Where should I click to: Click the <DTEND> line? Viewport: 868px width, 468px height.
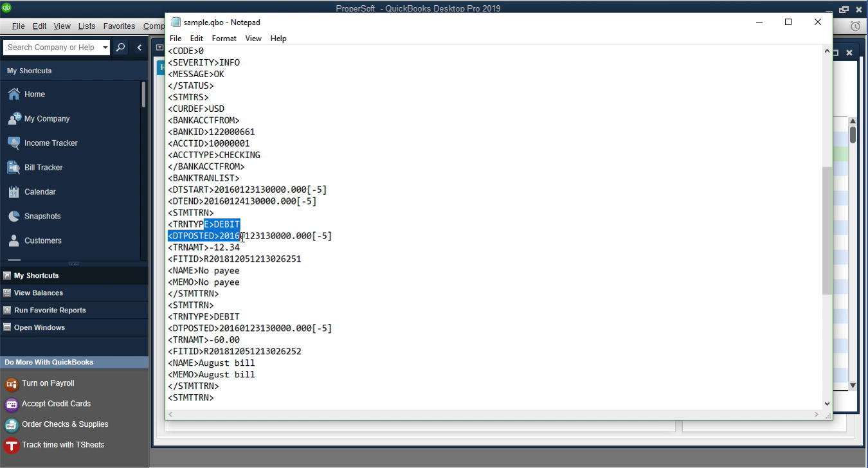click(x=242, y=201)
